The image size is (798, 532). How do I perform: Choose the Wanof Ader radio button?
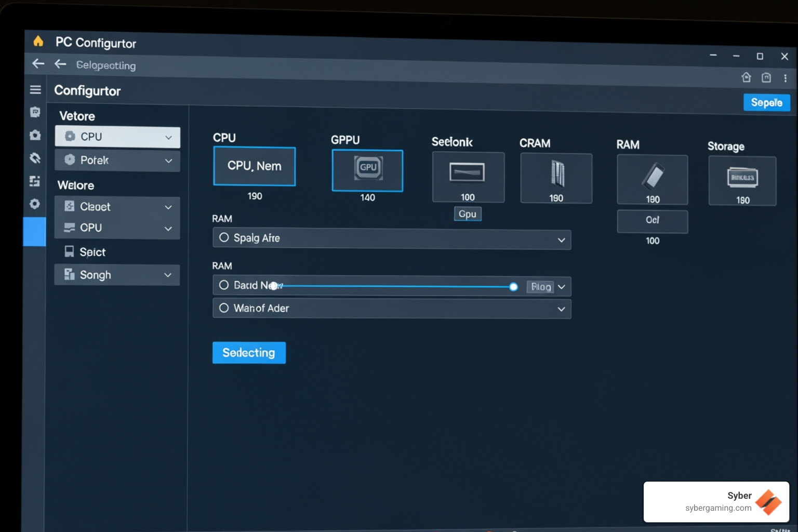click(224, 308)
